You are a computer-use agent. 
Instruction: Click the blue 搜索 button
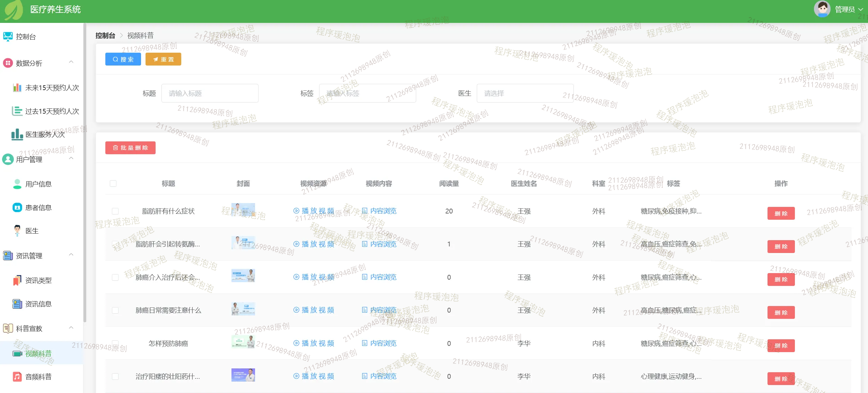123,59
